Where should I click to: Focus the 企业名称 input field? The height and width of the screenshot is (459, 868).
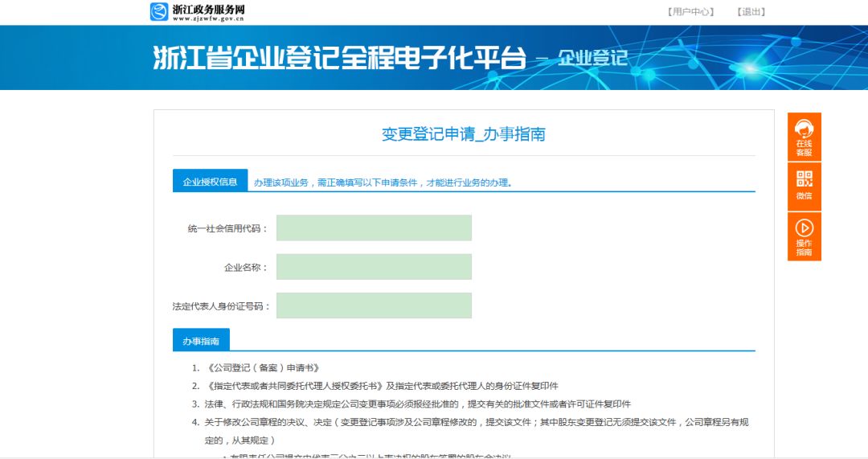(374, 266)
